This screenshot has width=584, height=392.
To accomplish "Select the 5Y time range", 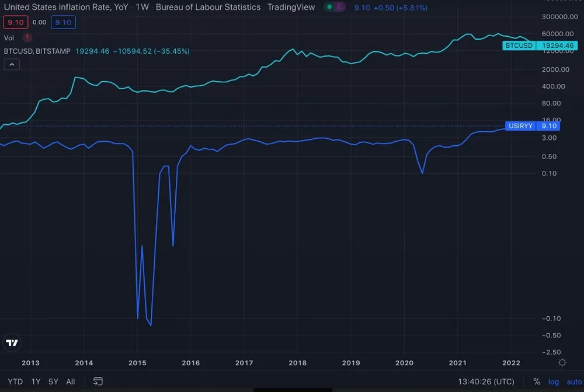I will pyautogui.click(x=53, y=381).
